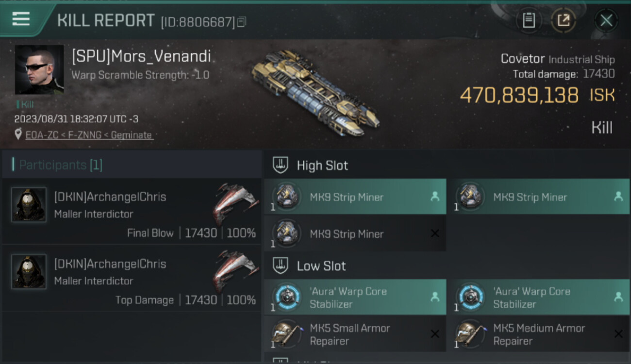Select the Participants [1] tab
This screenshot has height=364, width=631.
click(x=61, y=165)
